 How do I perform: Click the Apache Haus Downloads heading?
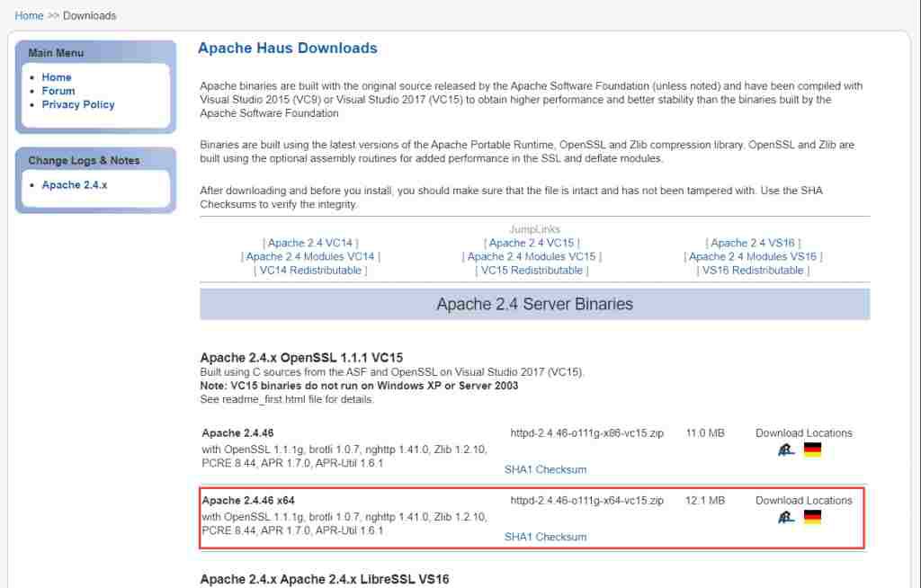coord(288,49)
